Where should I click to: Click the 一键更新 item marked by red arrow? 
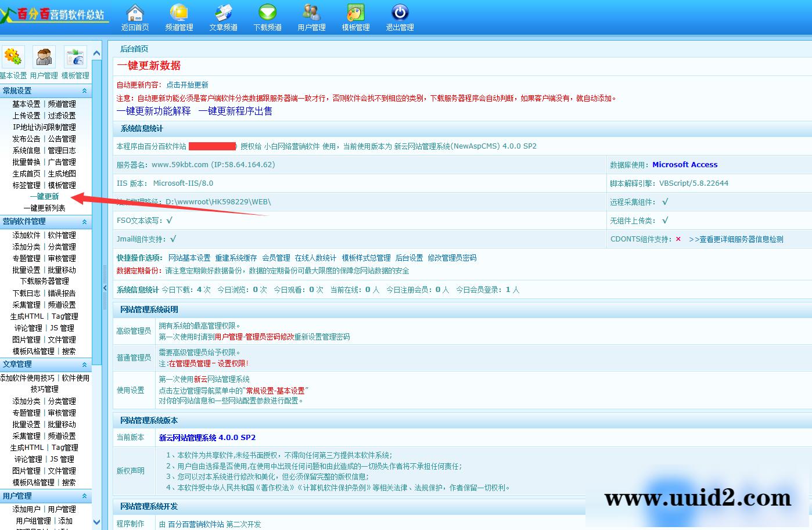[x=44, y=196]
